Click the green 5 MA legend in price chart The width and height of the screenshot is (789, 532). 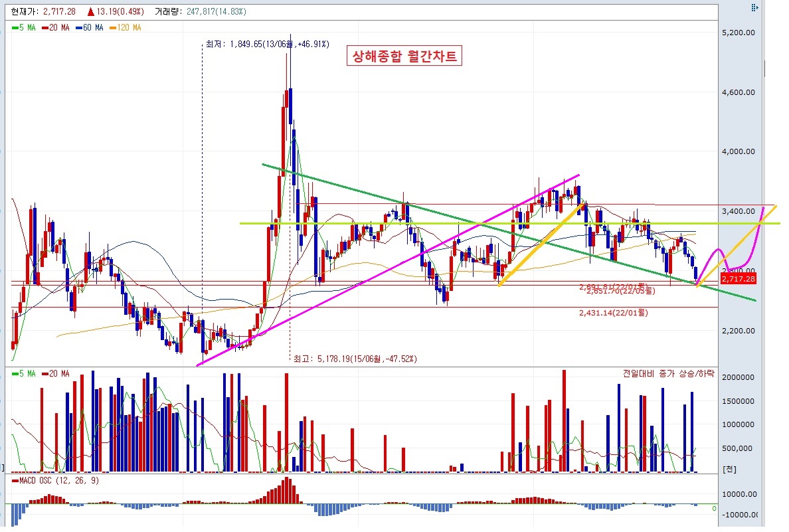point(25,28)
